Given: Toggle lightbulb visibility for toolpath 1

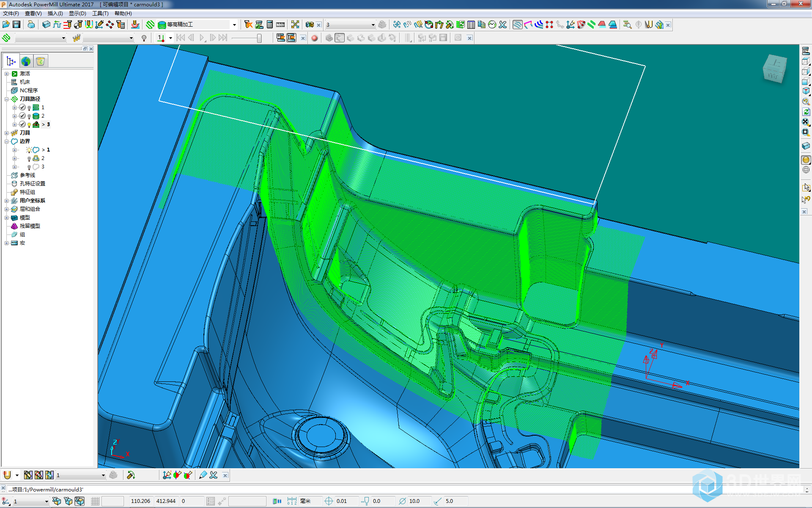Looking at the screenshot, I should click(29, 108).
